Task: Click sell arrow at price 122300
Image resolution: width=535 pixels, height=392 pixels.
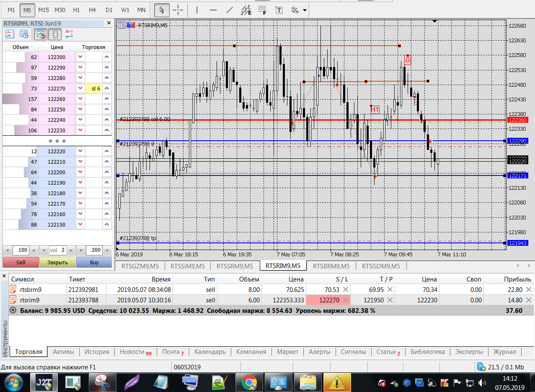Action: pyautogui.click(x=80, y=57)
